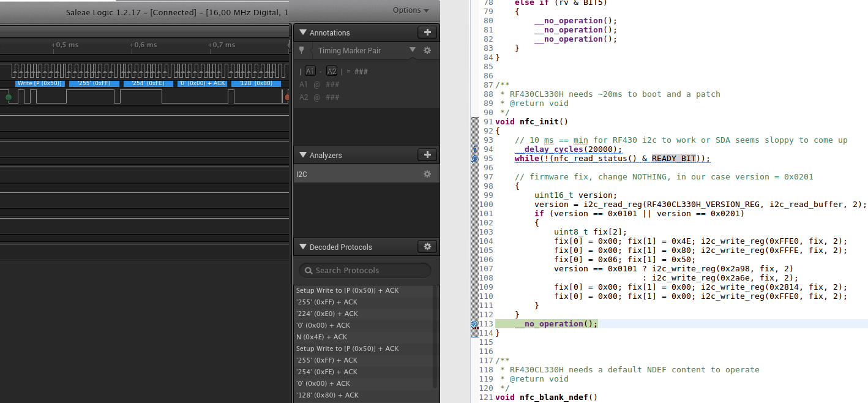This screenshot has width=868, height=403.
Task: Open the I2C analyzer settings gear
Action: tap(427, 174)
